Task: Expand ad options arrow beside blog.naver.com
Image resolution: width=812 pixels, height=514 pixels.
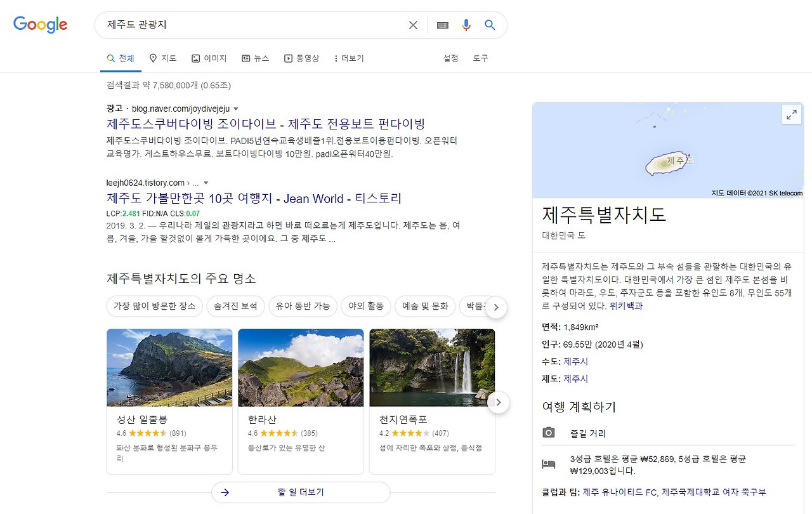Action: 236,109
